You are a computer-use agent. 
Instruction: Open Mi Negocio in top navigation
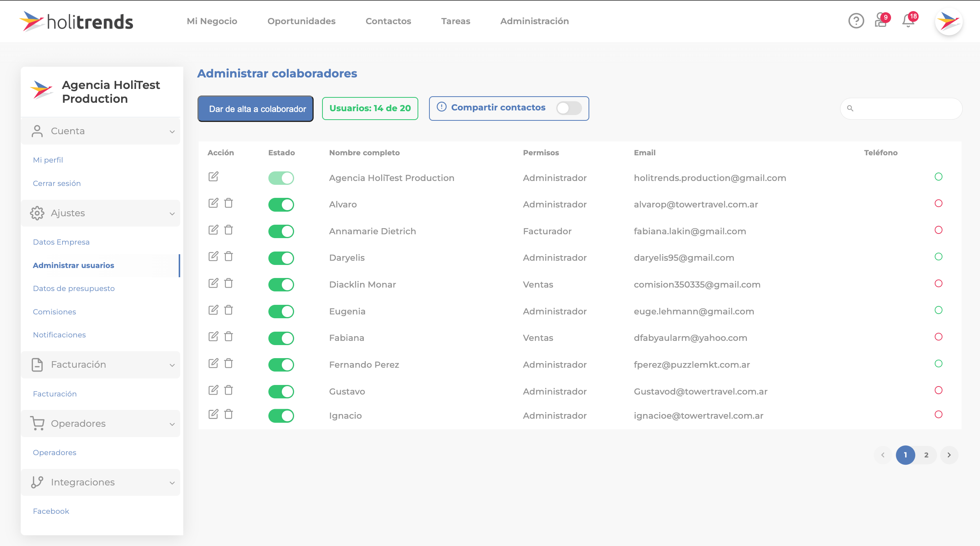point(212,21)
